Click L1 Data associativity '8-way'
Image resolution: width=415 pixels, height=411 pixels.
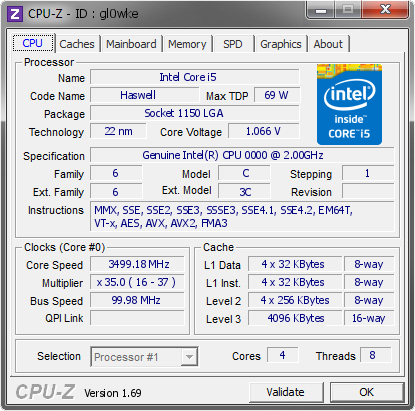(369, 264)
